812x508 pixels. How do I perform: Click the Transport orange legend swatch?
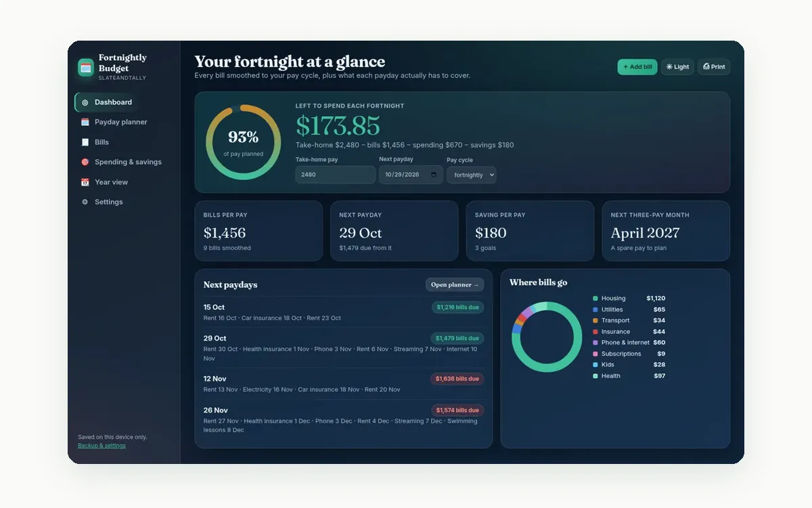coord(595,320)
